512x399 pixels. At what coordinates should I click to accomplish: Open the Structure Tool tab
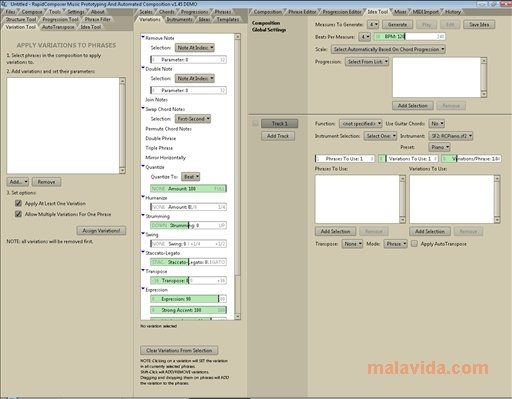pyautogui.click(x=21, y=19)
